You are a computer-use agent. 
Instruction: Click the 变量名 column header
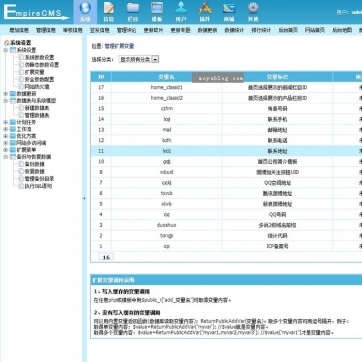tap(167, 77)
